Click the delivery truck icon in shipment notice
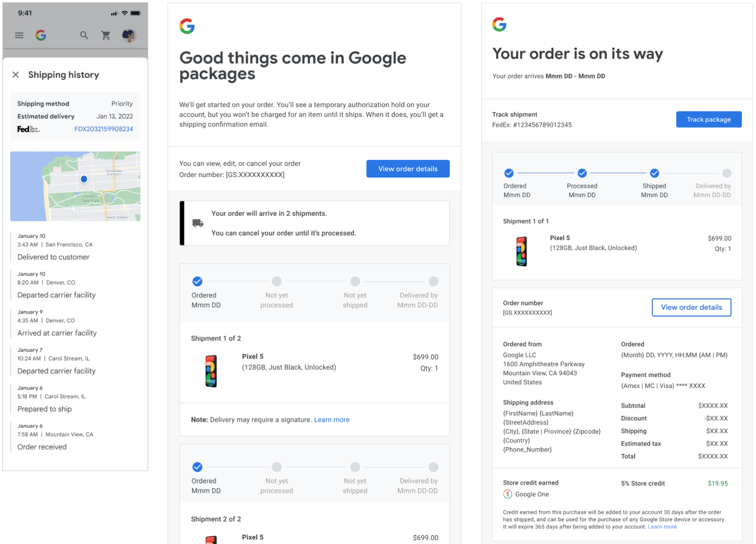 tap(198, 223)
